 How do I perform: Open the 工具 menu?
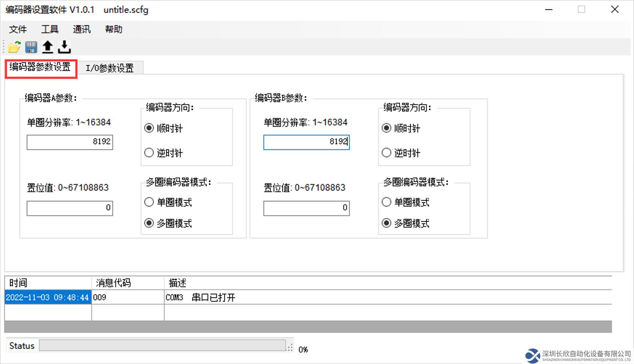point(50,29)
